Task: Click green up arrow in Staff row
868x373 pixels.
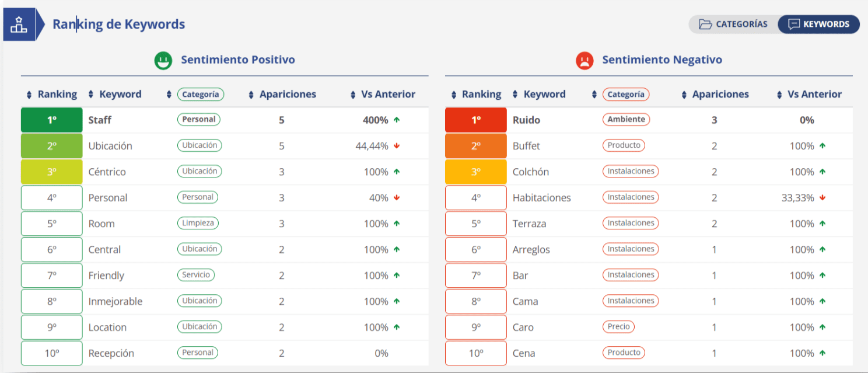Action: pyautogui.click(x=397, y=120)
